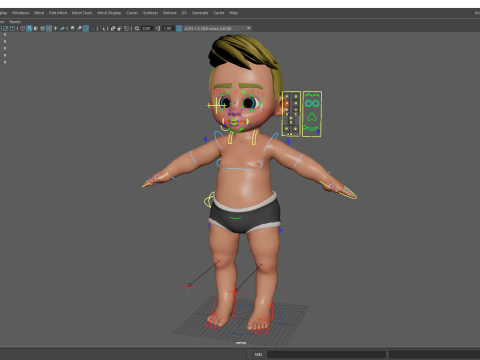Open the Panels menu of the viewport
Viewport: 480px width, 360px height.
[15, 22]
